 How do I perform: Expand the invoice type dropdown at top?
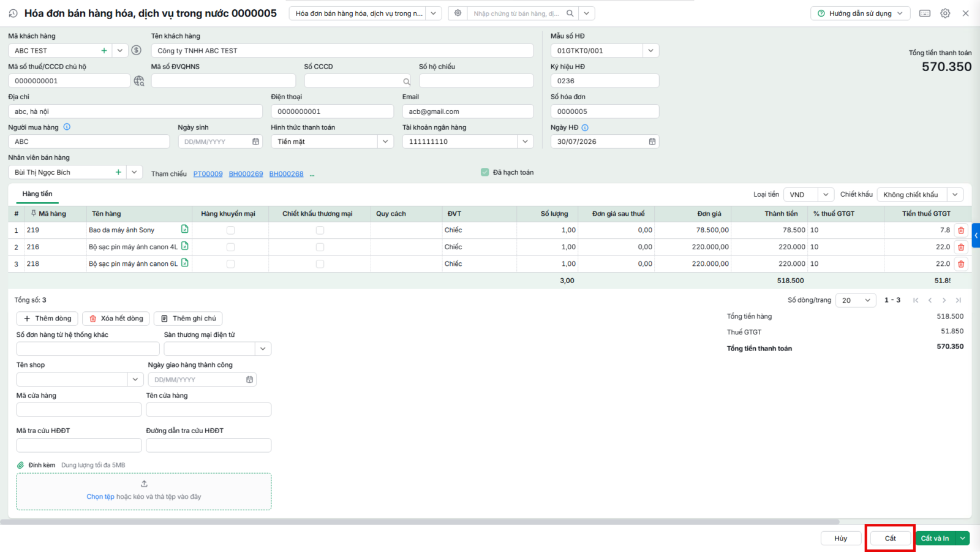[x=434, y=13]
